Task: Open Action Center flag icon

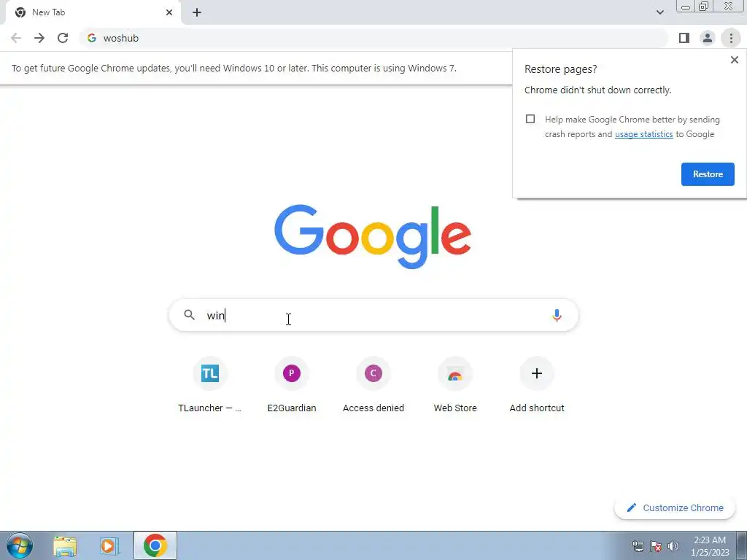Action: [656, 546]
